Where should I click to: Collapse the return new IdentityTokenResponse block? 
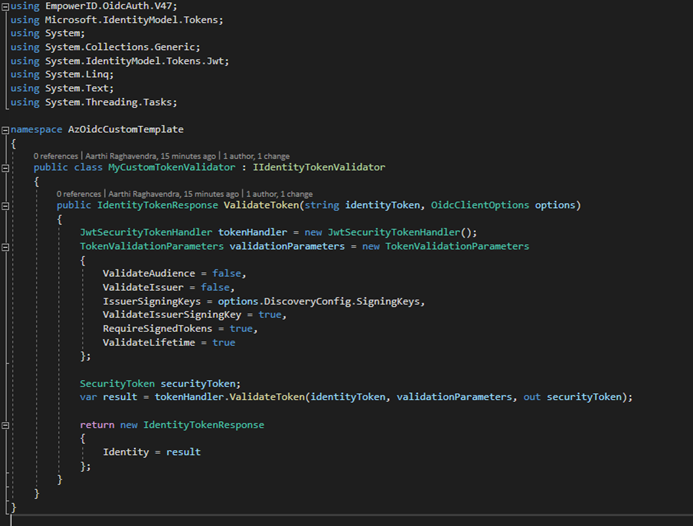point(5,424)
